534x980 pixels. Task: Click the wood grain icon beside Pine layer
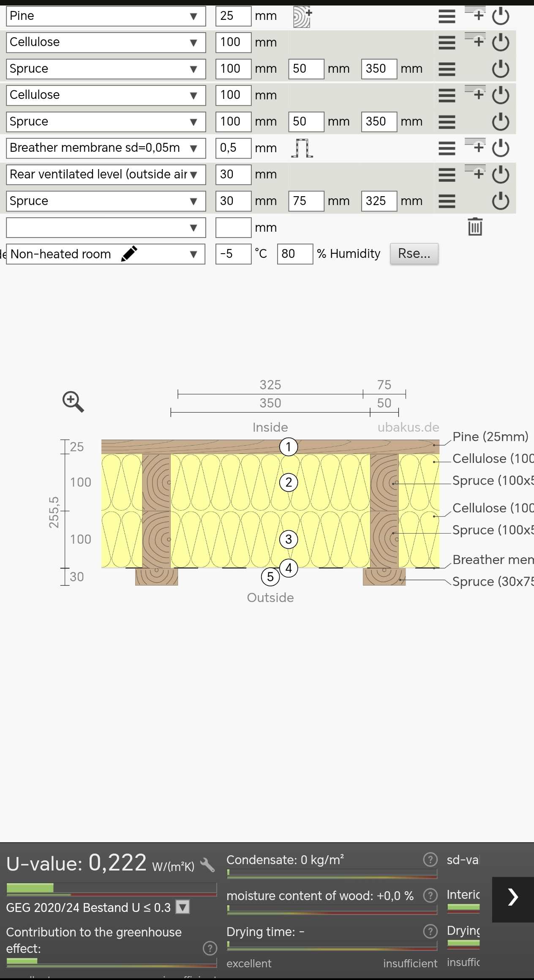302,17
